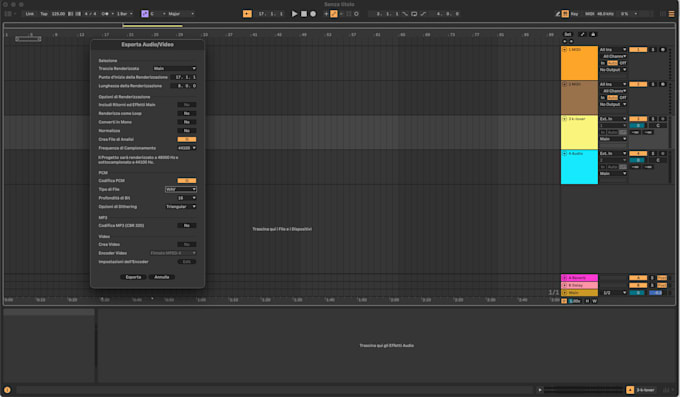Click the Previous Locator arrow
680x397 pixels.
click(x=565, y=41)
